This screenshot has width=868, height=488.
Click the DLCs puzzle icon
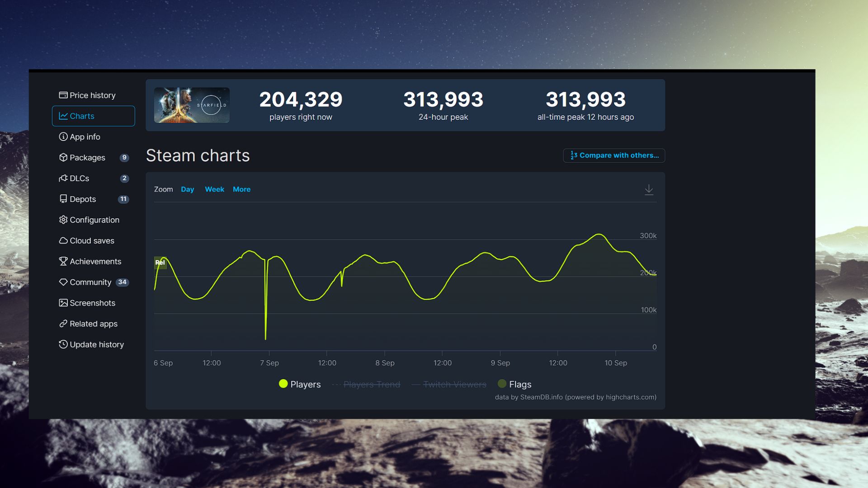click(x=63, y=178)
